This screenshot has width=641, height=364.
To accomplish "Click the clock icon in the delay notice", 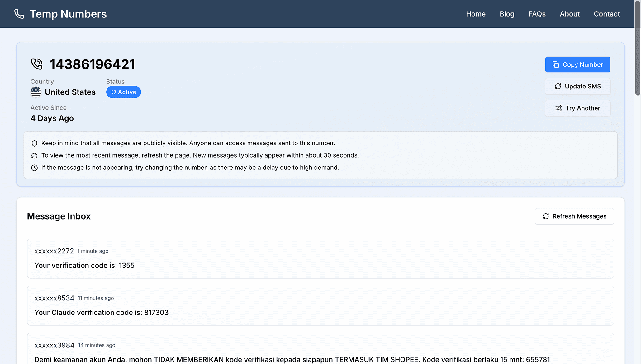I will click(x=34, y=168).
